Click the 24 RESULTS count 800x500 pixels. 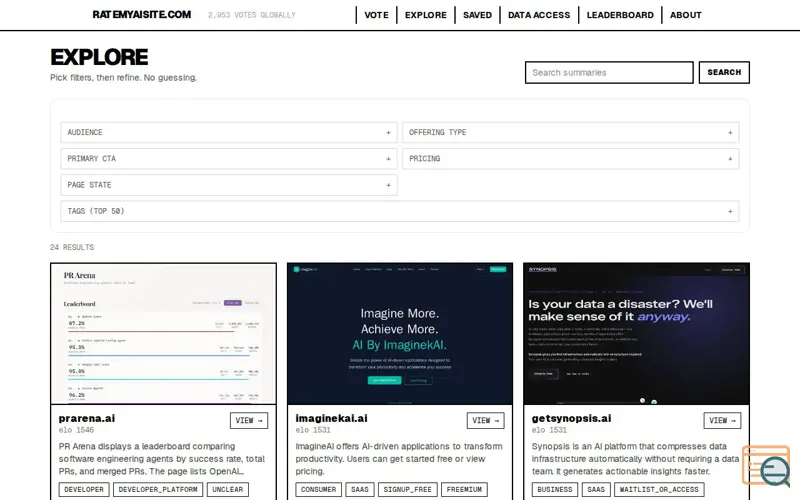(72, 247)
